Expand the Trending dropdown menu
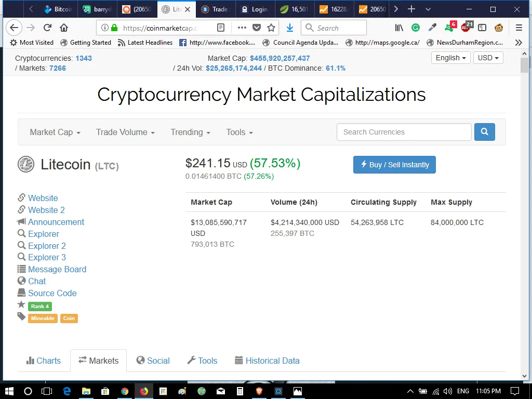The image size is (532, 399). pos(190,132)
